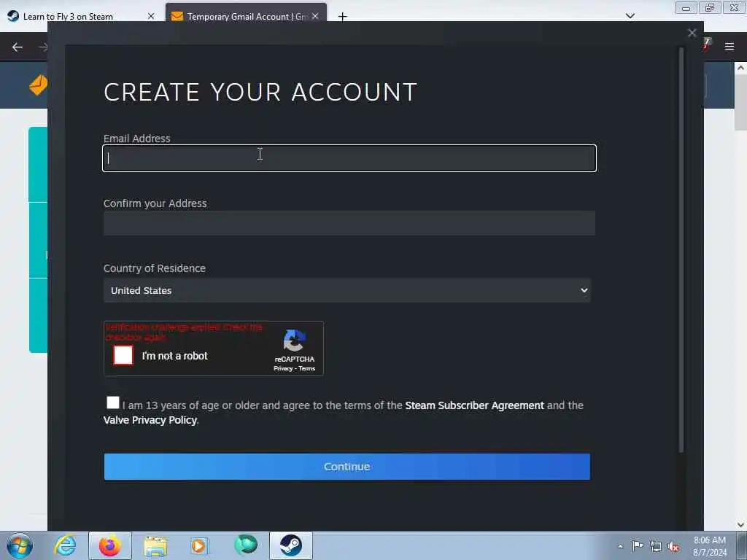Viewport: 747px width, 560px height.
Task: Open the Steam Subscriber Agreement link
Action: point(474,405)
